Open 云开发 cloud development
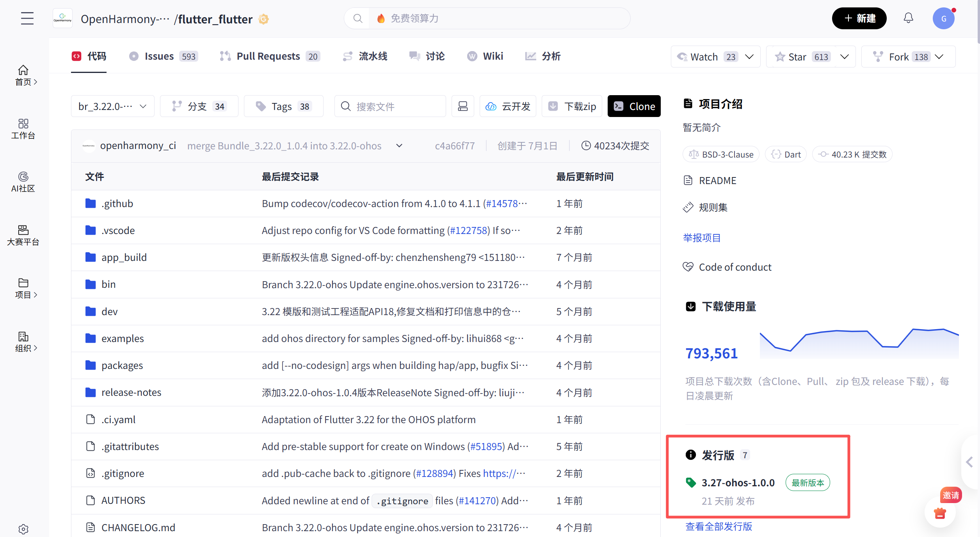 508,106
